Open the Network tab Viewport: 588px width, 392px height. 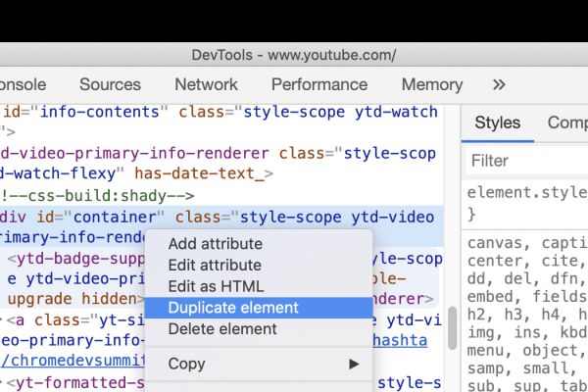pos(206,84)
